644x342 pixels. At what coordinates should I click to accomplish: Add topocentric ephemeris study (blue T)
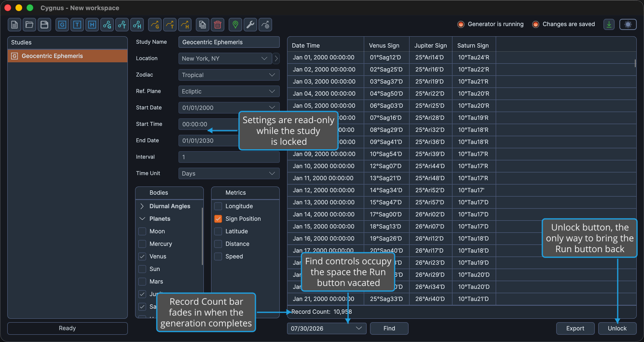[77, 25]
